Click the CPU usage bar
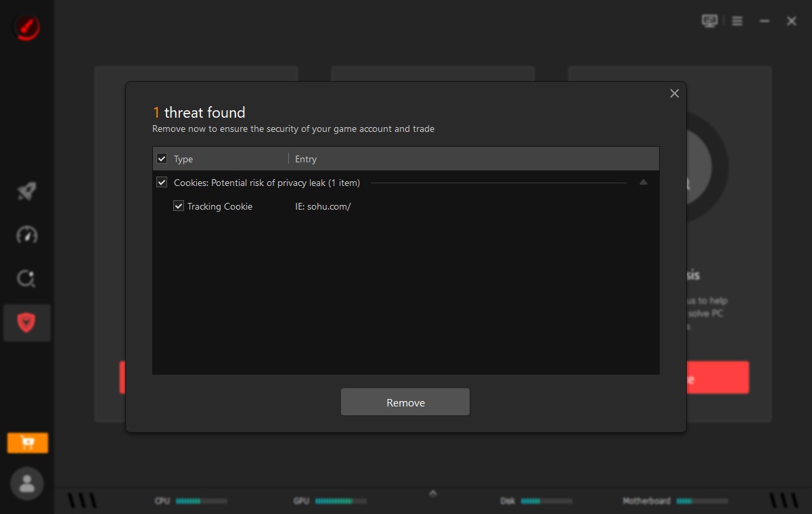Viewport: 812px width, 514px height. [x=202, y=501]
